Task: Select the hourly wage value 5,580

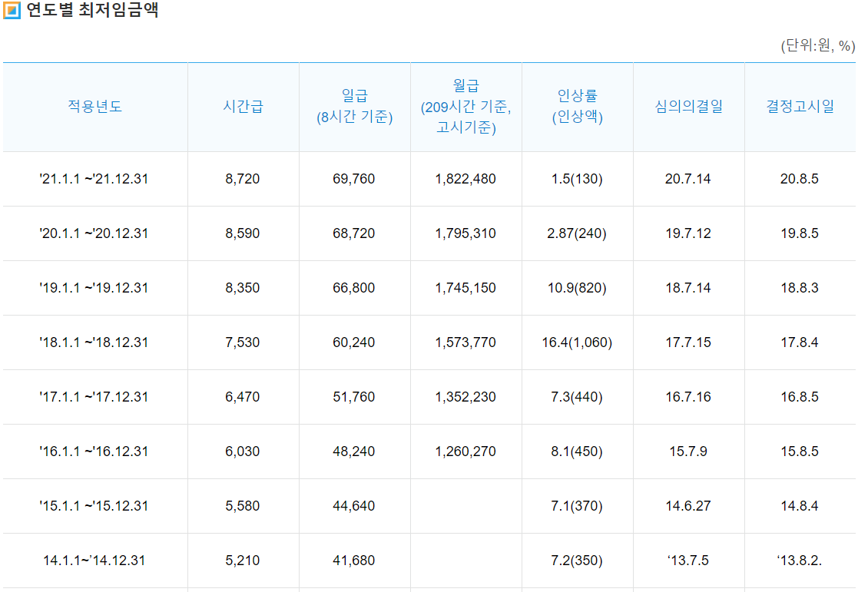Action: coord(243,506)
